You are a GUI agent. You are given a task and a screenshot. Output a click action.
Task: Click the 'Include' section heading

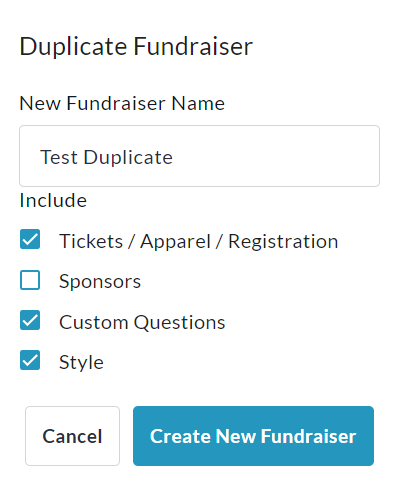coord(53,200)
